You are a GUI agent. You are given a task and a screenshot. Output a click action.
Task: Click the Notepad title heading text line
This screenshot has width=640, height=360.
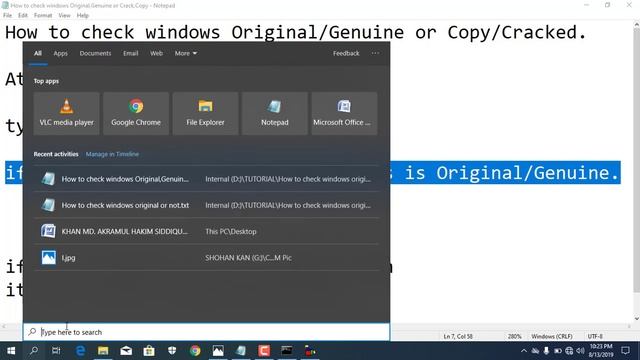pos(296,32)
